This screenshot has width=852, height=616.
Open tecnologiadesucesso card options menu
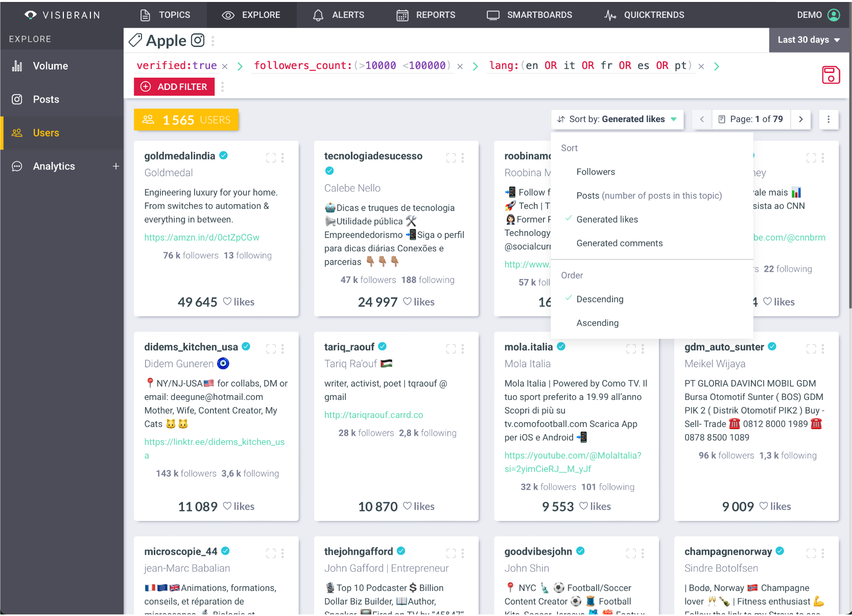(x=463, y=158)
